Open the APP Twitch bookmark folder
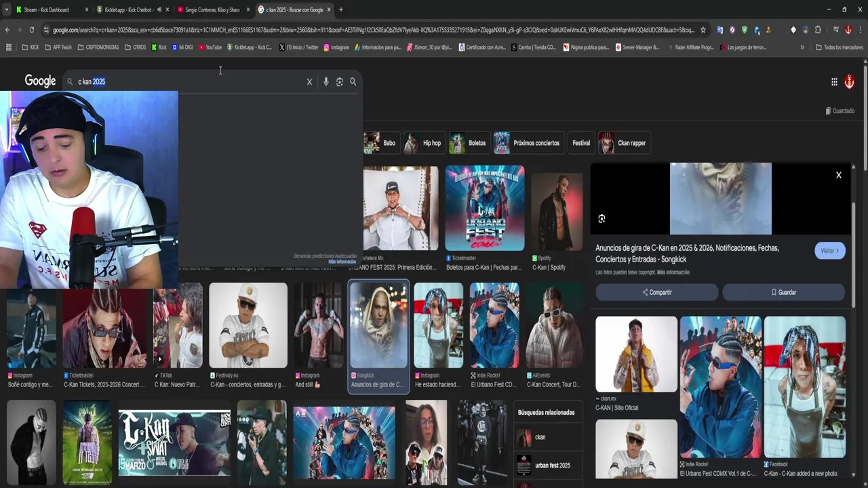 [58, 47]
